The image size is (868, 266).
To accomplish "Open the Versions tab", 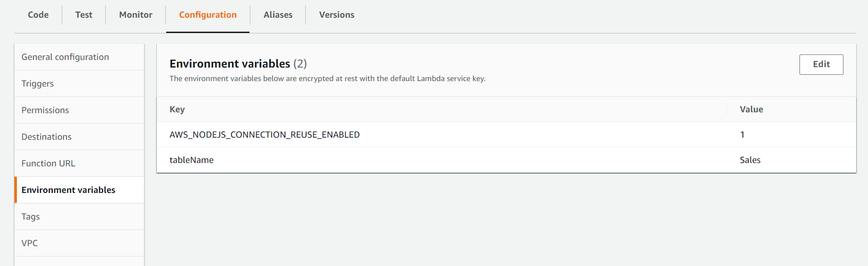I will [x=337, y=15].
